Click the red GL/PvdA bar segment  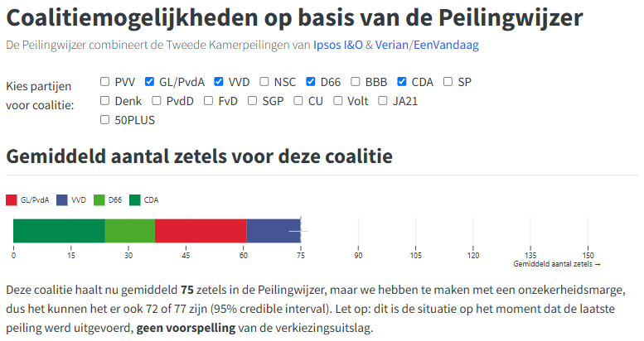click(201, 231)
